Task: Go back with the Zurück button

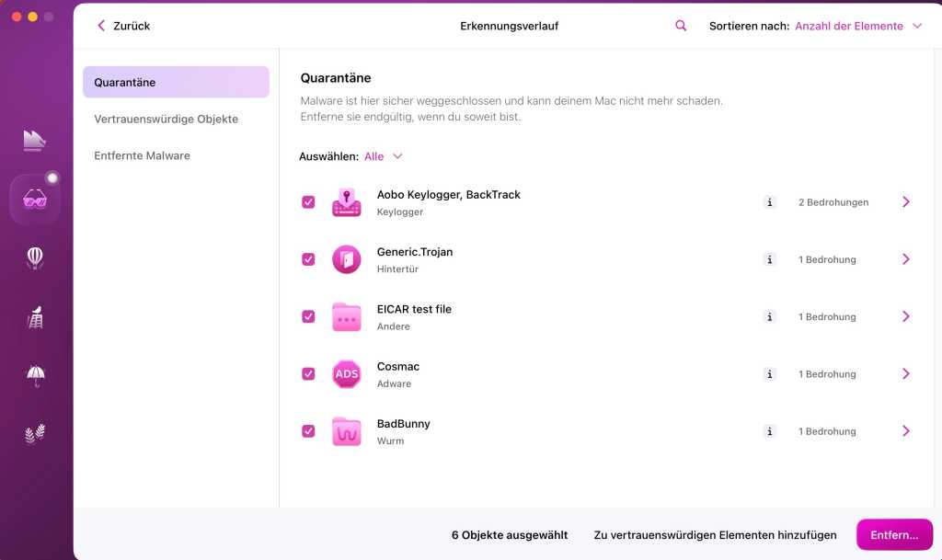Action: (123, 26)
